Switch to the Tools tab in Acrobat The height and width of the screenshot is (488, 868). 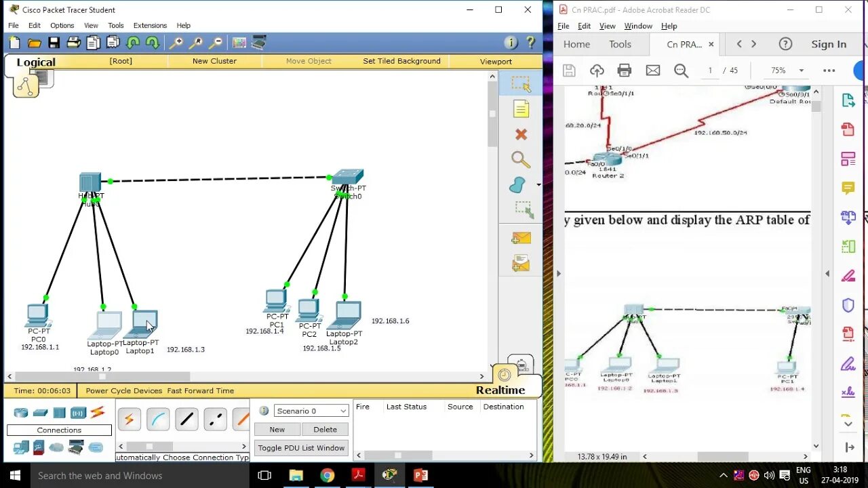click(620, 44)
